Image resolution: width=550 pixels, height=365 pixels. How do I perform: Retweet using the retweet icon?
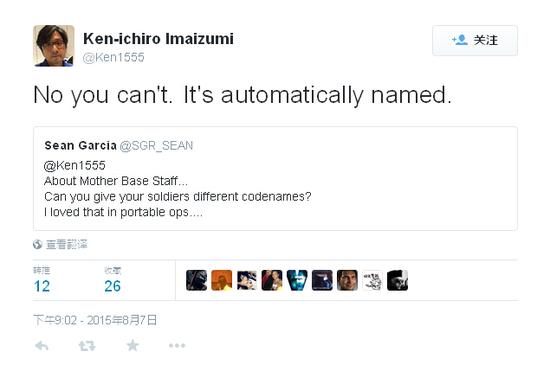tap(87, 346)
